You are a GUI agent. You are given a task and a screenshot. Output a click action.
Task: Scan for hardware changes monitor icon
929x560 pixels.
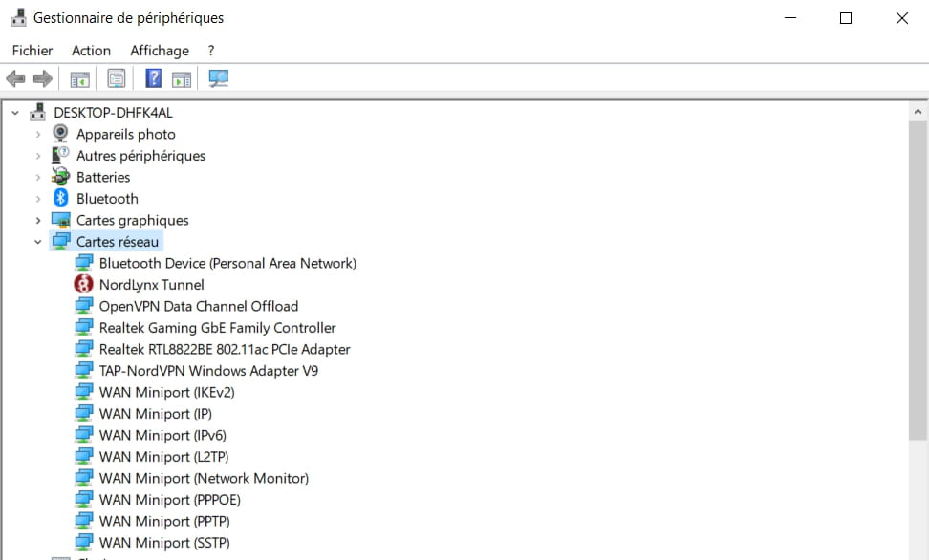pyautogui.click(x=219, y=78)
